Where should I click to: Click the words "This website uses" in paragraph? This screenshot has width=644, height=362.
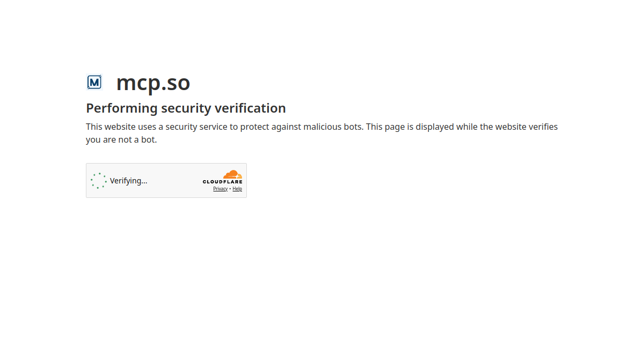click(x=121, y=127)
